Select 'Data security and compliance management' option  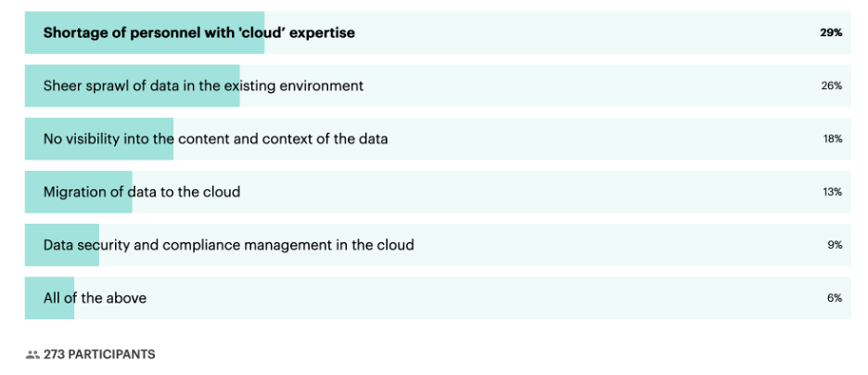tap(438, 245)
